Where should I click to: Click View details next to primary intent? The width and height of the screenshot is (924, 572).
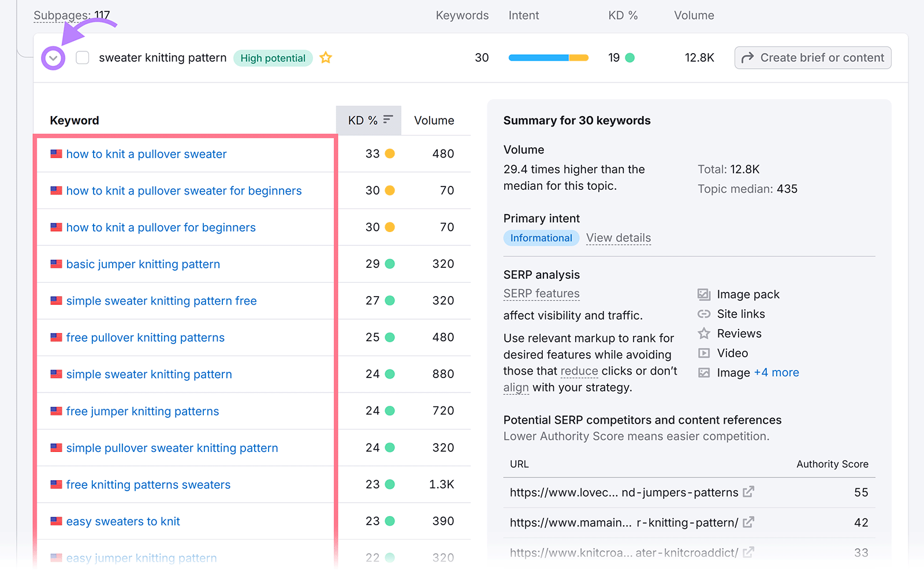tap(618, 238)
